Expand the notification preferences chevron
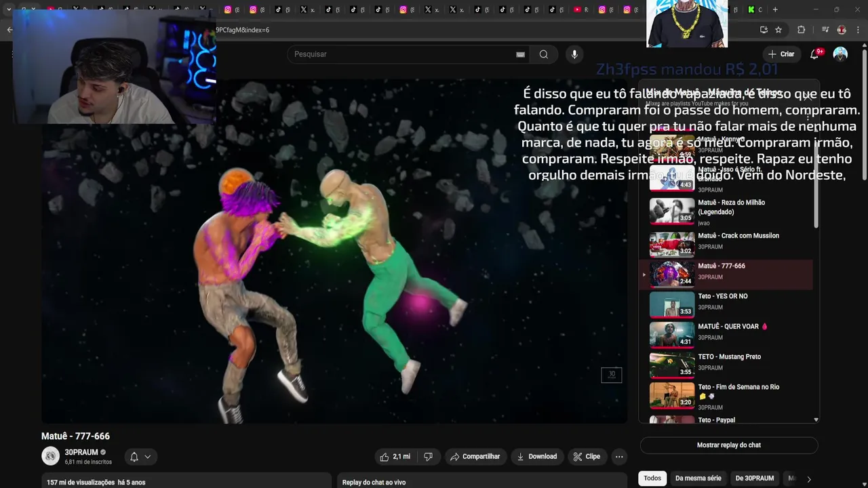Image resolution: width=868 pixels, height=488 pixels. [x=147, y=457]
